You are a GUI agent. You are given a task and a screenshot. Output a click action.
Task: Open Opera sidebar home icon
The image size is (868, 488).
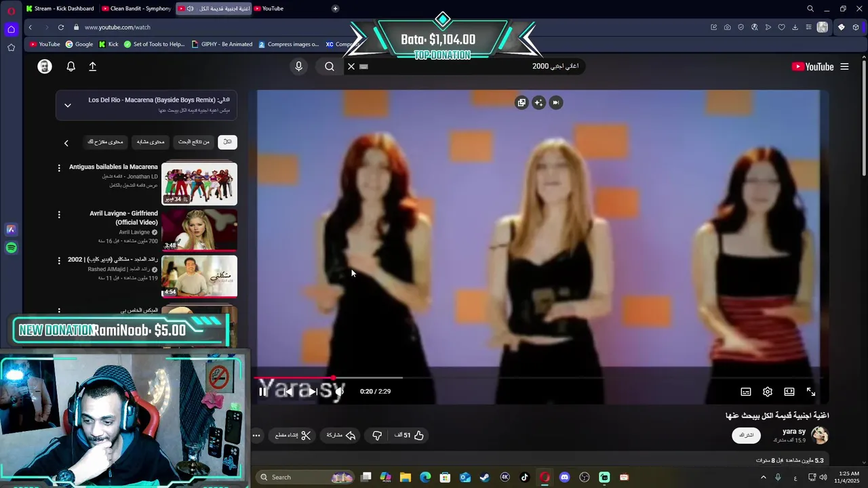pyautogui.click(x=11, y=29)
